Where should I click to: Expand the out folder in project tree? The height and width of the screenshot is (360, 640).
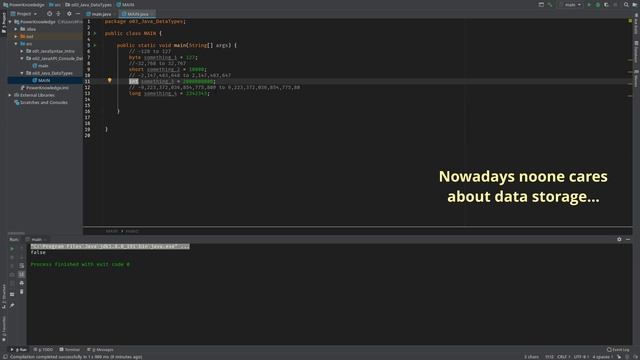16,37
